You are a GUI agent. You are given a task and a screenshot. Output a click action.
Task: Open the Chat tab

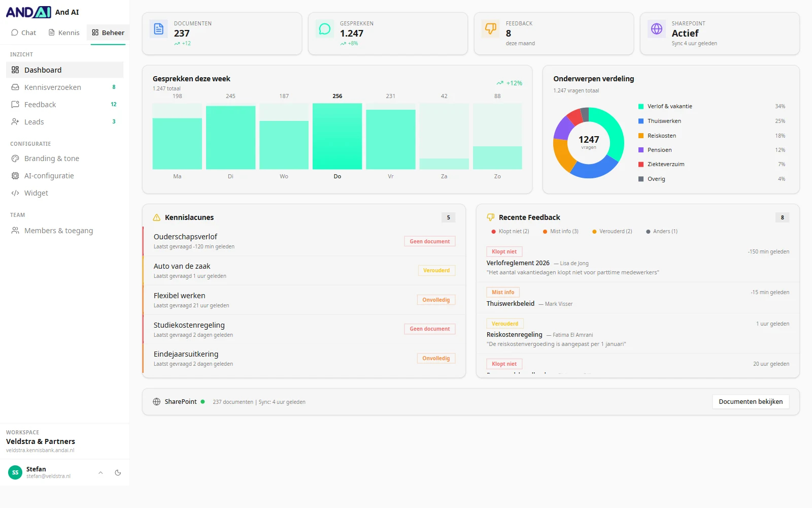(23, 33)
